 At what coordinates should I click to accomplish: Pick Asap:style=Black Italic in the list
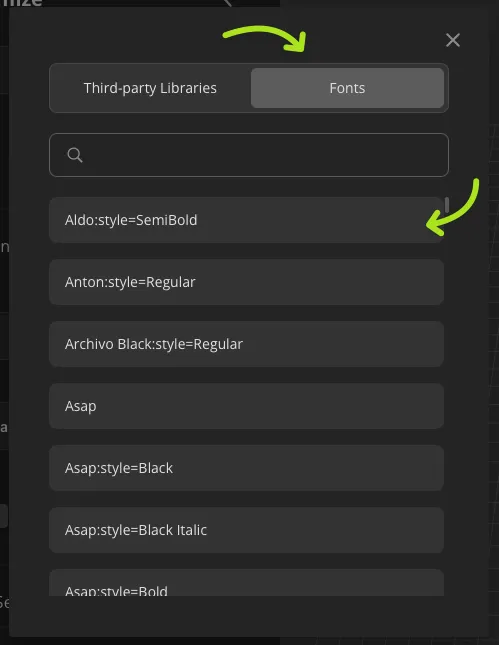(x=246, y=530)
